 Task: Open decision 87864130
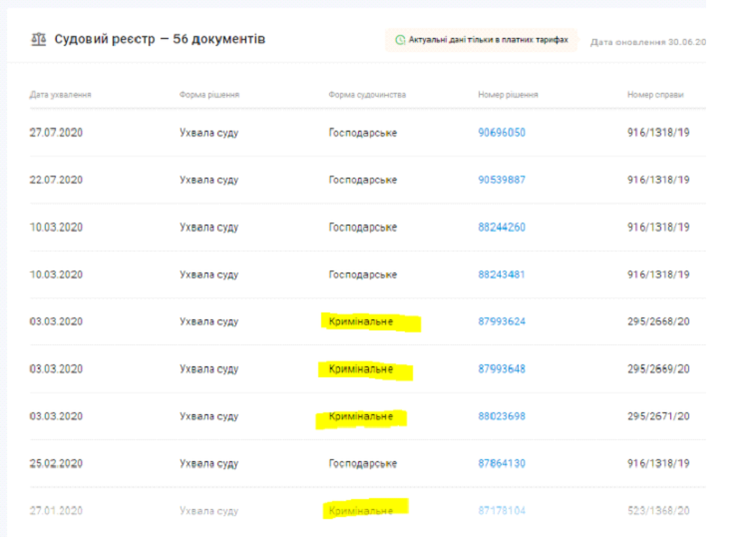click(502, 463)
